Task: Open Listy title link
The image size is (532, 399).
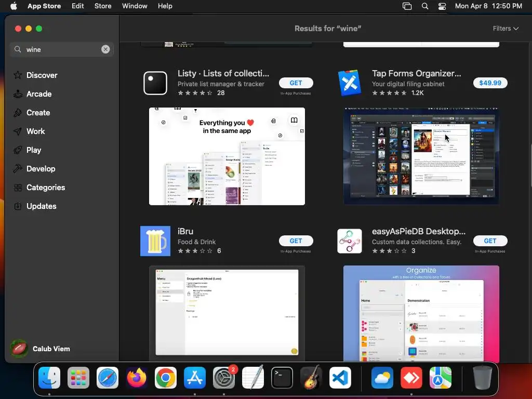Action: 223,73
